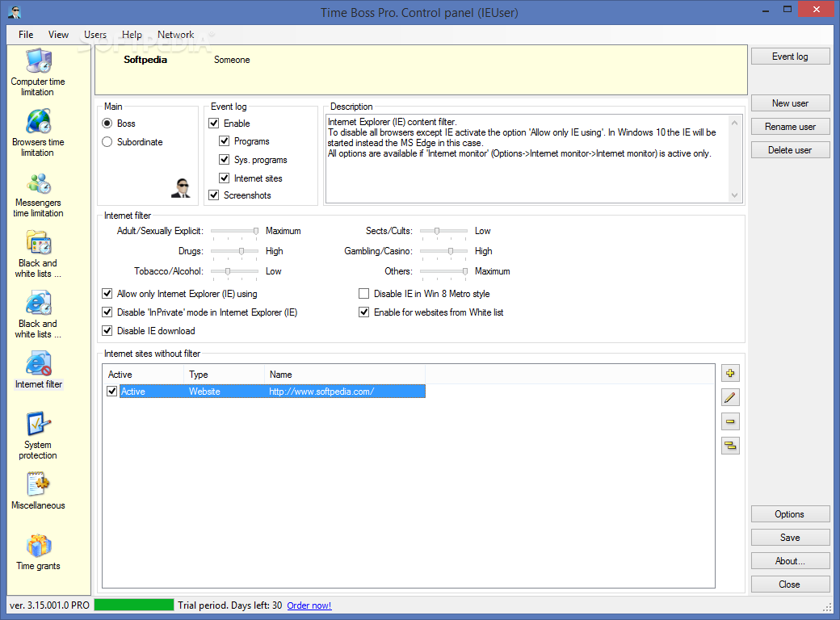Toggle Allow only Internet Explorer using
840x620 pixels.
coord(107,293)
